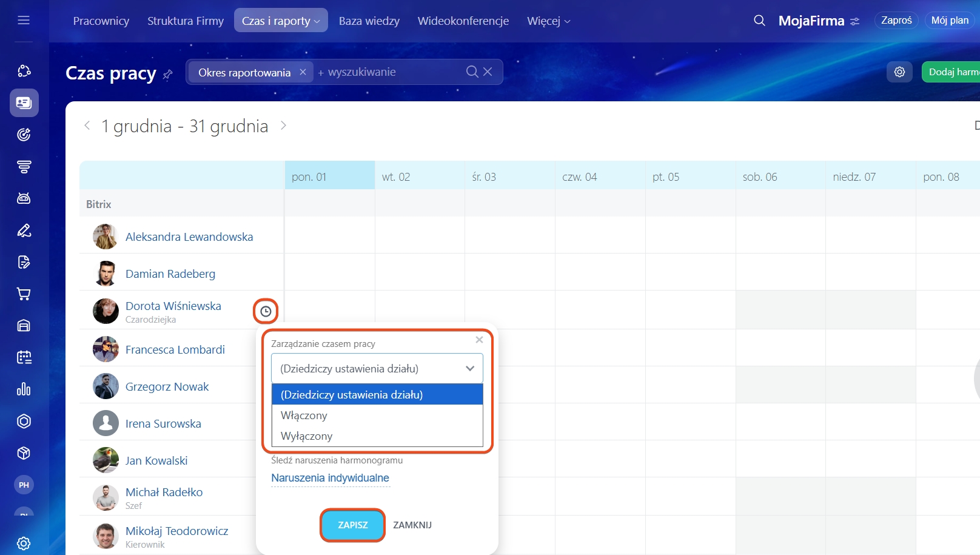The height and width of the screenshot is (555, 980).
Task: Click the search icon in the filter box
Action: point(472,72)
